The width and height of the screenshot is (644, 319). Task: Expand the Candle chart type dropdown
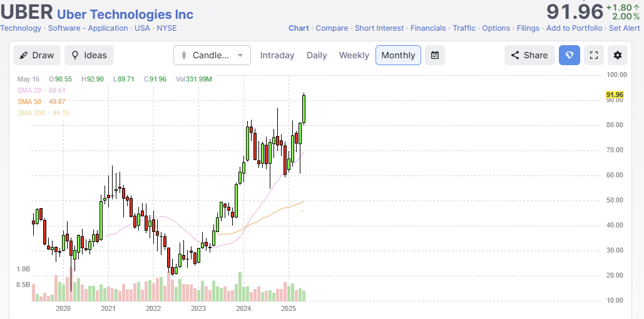(212, 55)
